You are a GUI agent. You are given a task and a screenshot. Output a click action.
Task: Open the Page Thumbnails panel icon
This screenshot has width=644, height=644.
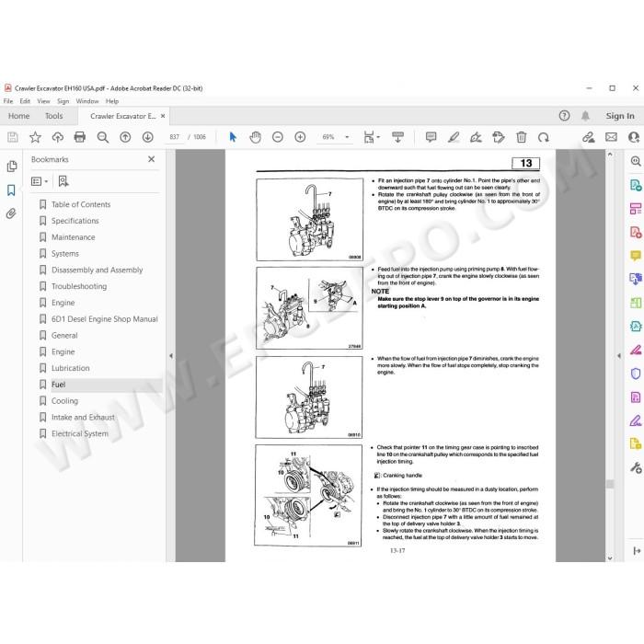(12, 166)
